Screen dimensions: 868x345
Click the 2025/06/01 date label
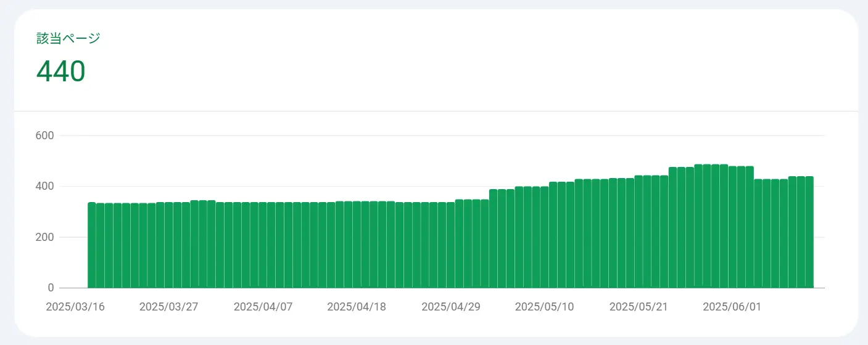(x=732, y=307)
